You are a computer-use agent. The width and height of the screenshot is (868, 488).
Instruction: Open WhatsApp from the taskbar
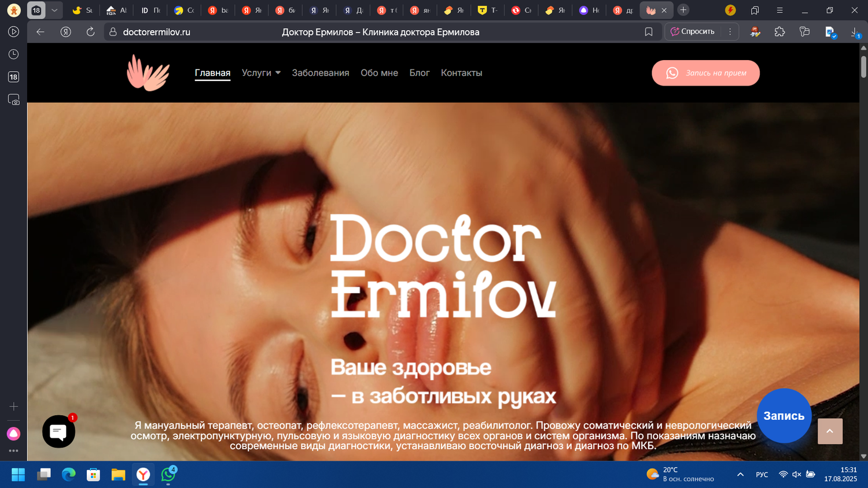coord(168,475)
